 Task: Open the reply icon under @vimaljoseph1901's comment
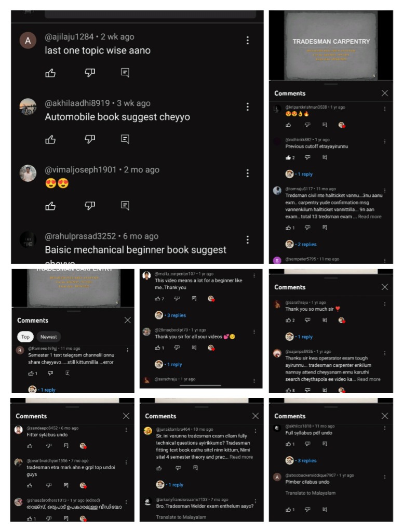click(x=125, y=206)
